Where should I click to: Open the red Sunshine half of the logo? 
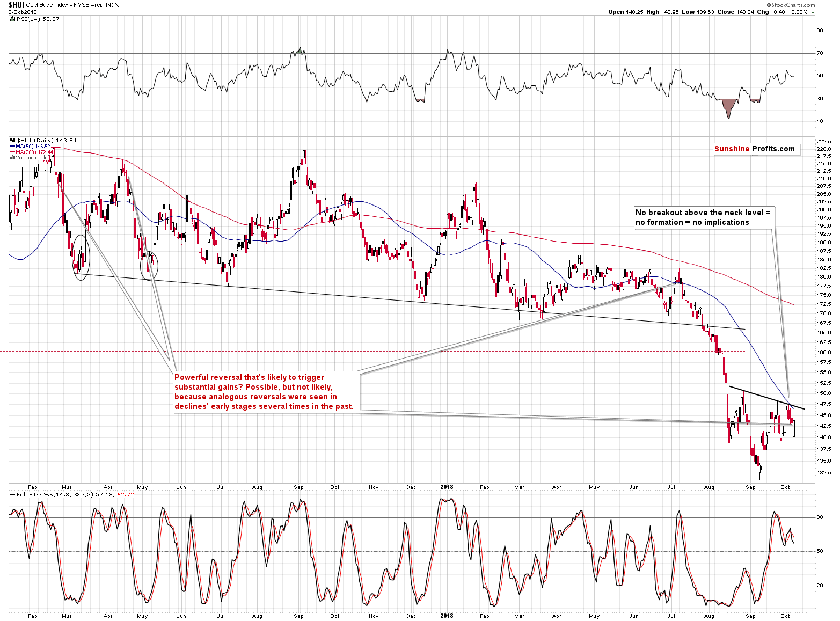732,149
